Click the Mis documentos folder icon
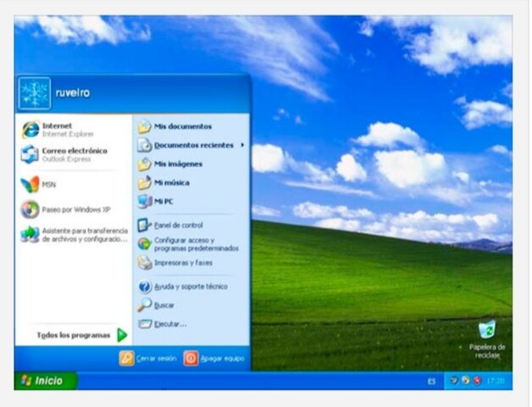Image resolution: width=532 pixels, height=407 pixels. [145, 126]
